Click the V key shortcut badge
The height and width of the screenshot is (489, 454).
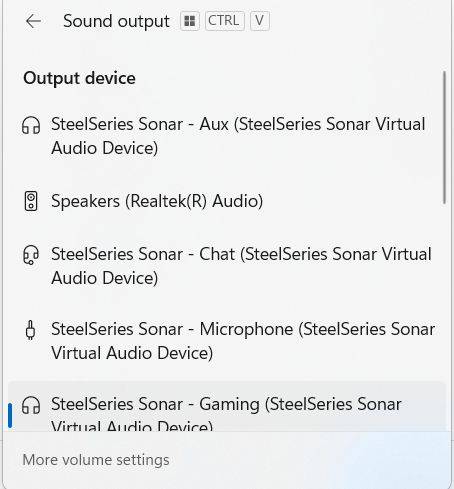(x=260, y=21)
